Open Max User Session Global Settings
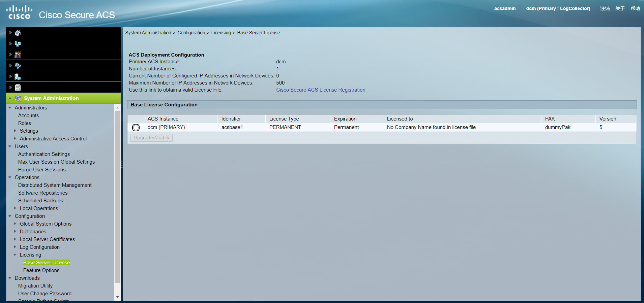The height and width of the screenshot is (303, 644). [56, 162]
